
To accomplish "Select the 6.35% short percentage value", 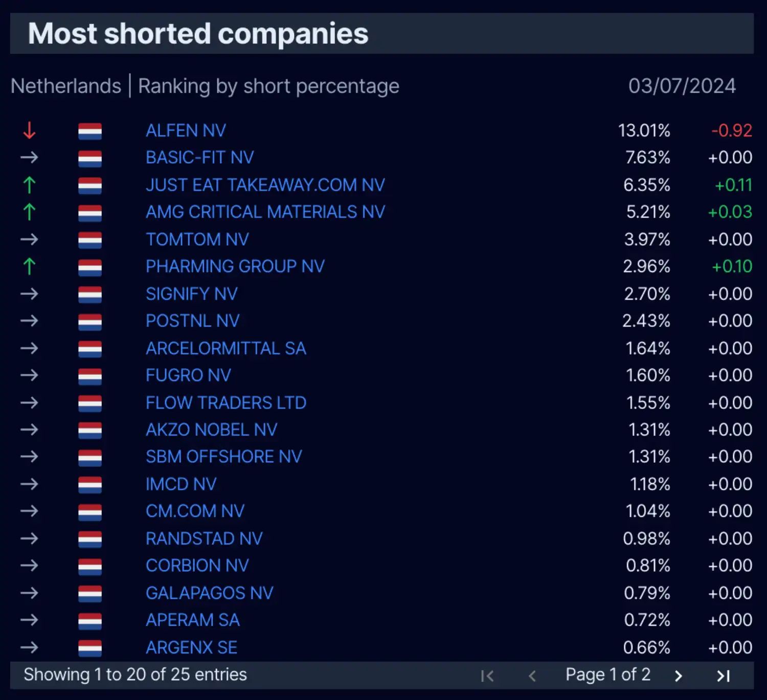I will coord(647,185).
